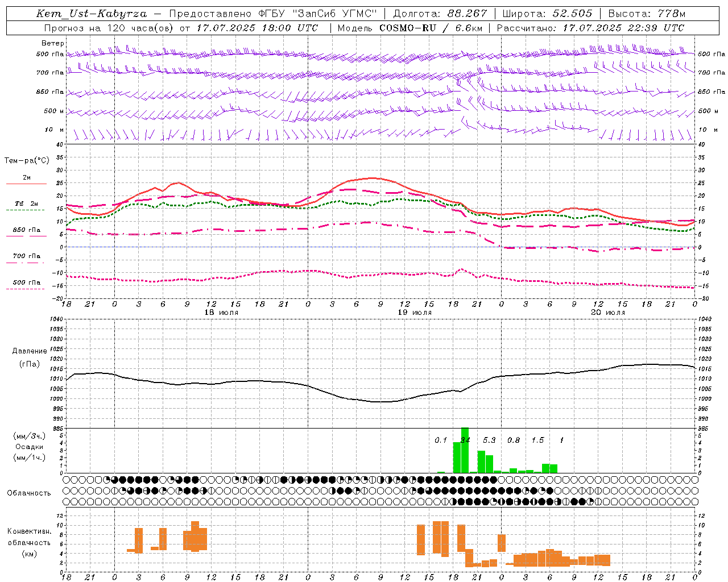
Task: Click the tallest green precipitation bar
Action: pyautogui.click(x=465, y=450)
